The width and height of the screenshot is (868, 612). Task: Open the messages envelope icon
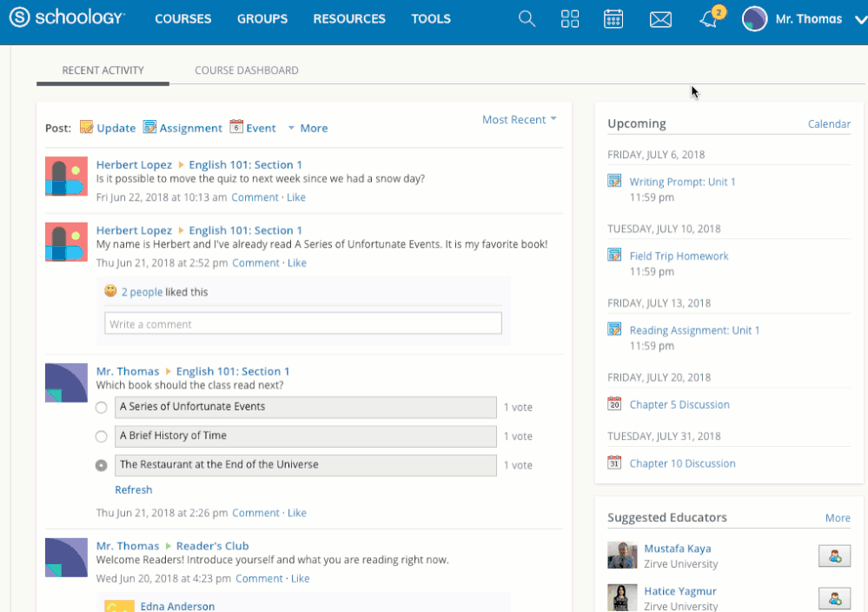660,19
